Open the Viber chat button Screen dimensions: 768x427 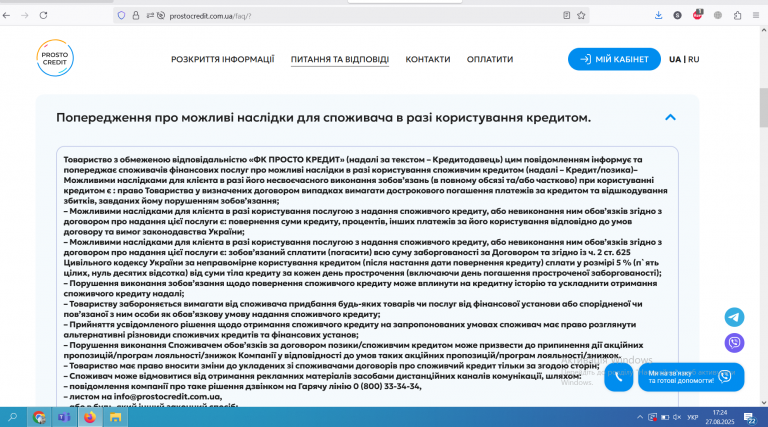tap(734, 343)
